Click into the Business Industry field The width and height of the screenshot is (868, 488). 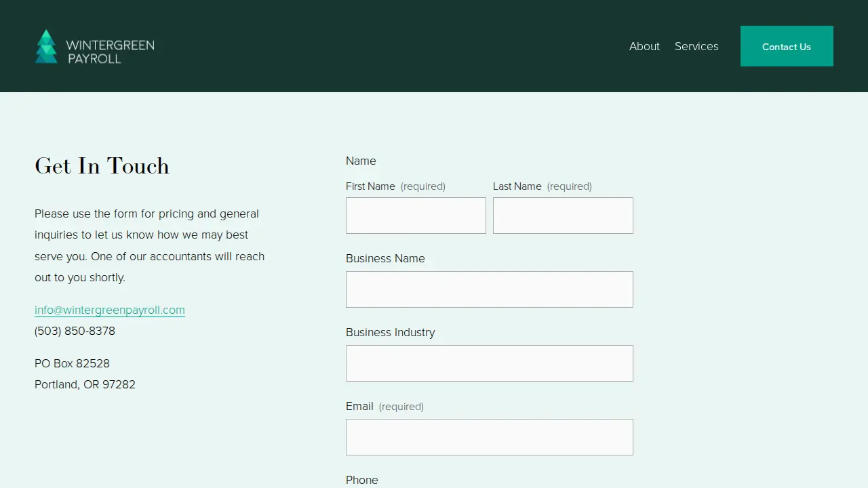coord(490,363)
